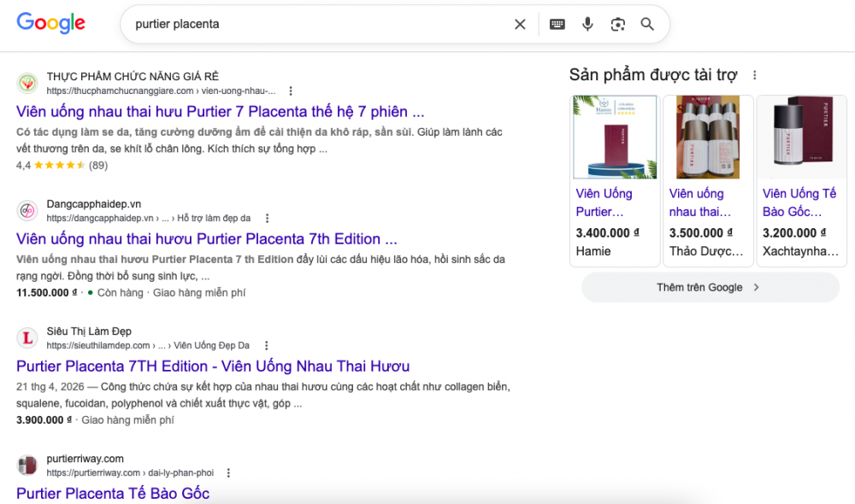Open the on-screen keyboard input tool
This screenshot has height=504, width=855.
pyautogui.click(x=557, y=24)
